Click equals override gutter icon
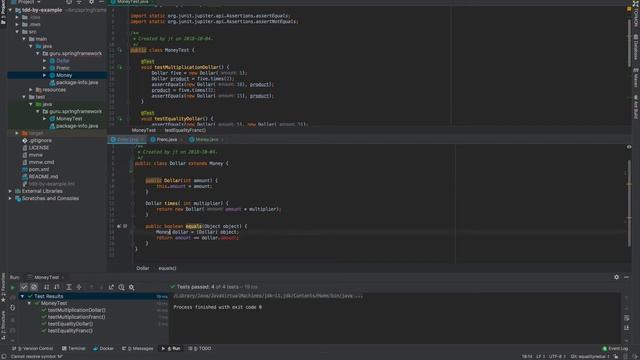This screenshot has width=640, height=360. tap(119, 226)
